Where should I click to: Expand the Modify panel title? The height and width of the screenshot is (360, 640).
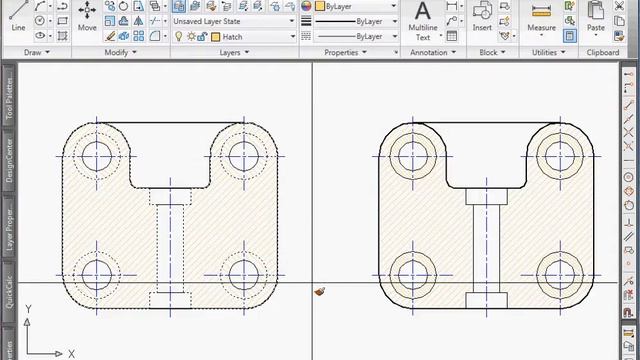[120, 52]
